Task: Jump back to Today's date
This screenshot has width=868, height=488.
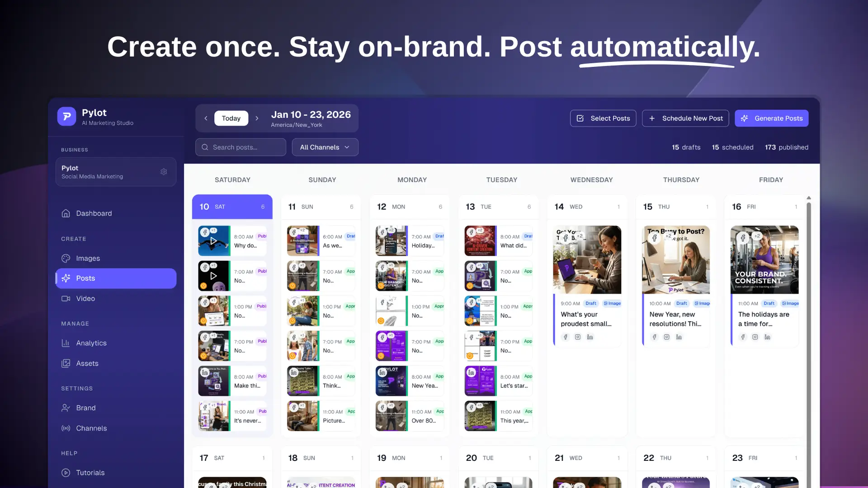Action: (x=231, y=118)
